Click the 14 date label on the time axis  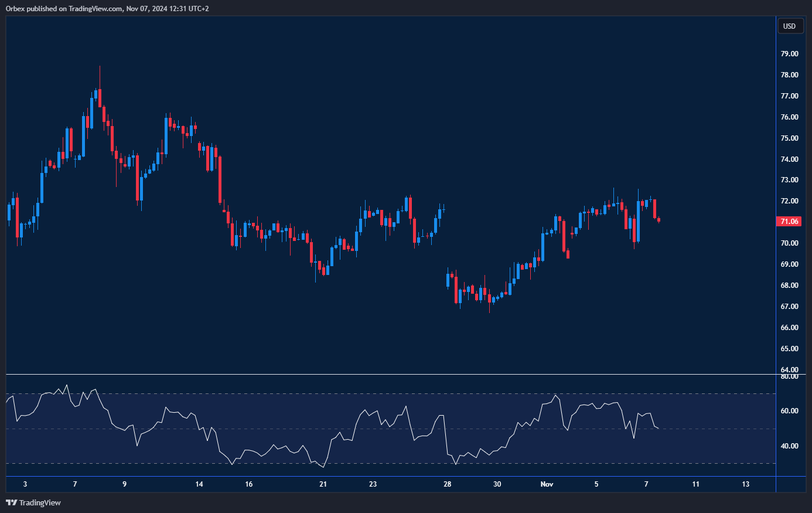coord(199,484)
